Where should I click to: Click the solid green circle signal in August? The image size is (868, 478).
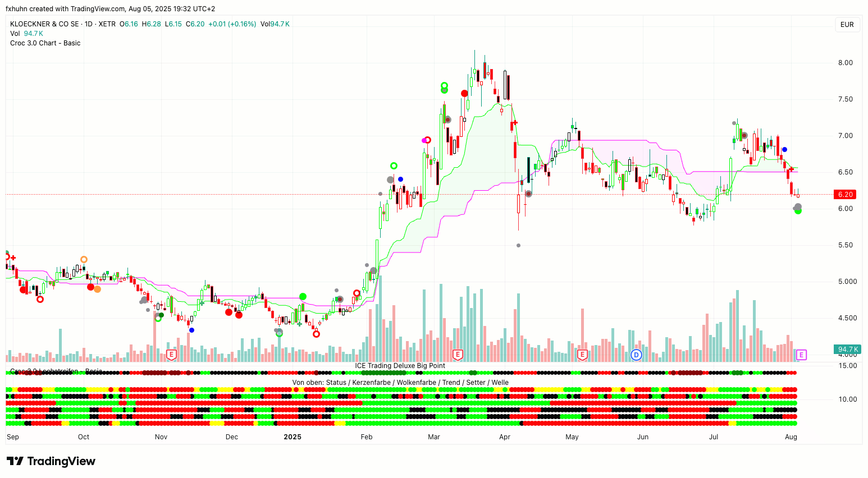pos(798,211)
